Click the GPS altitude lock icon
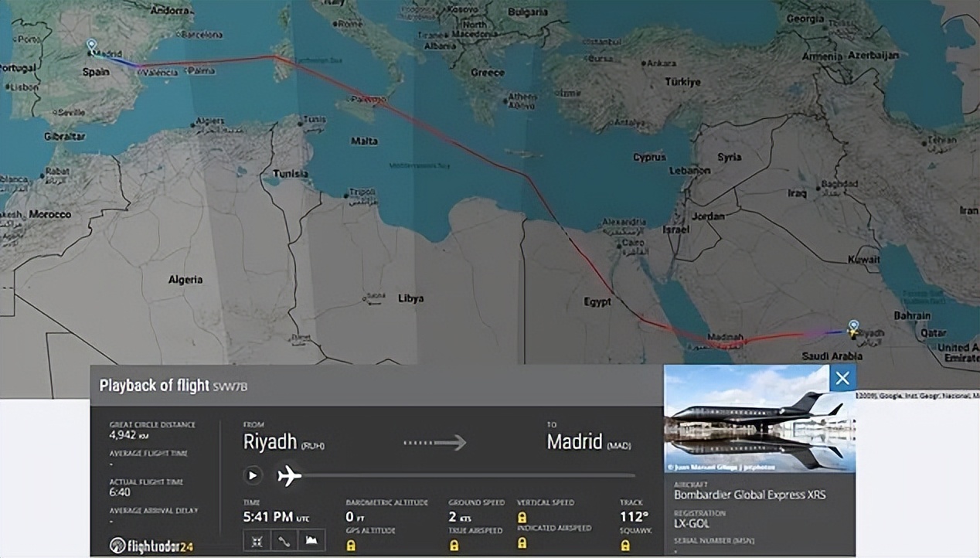Image resolution: width=980 pixels, height=558 pixels. (352, 545)
